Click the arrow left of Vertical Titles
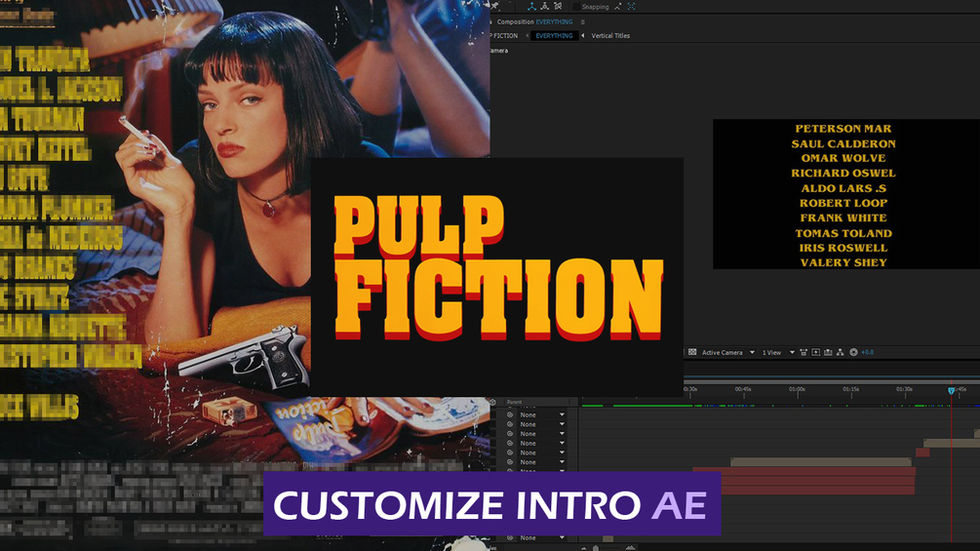 (x=583, y=36)
